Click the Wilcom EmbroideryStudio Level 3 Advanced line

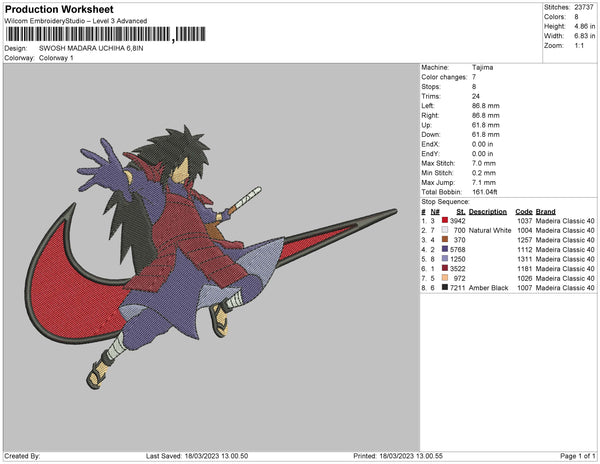[76, 21]
